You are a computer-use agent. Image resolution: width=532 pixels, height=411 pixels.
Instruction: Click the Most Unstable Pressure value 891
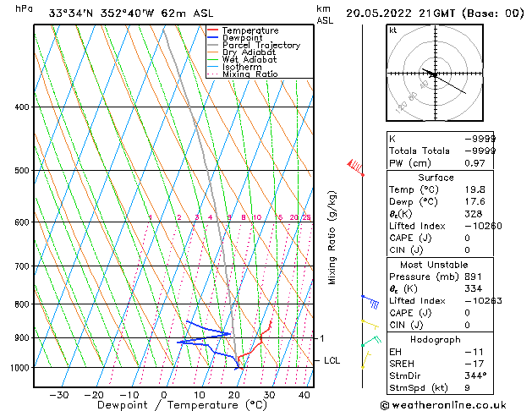click(473, 277)
